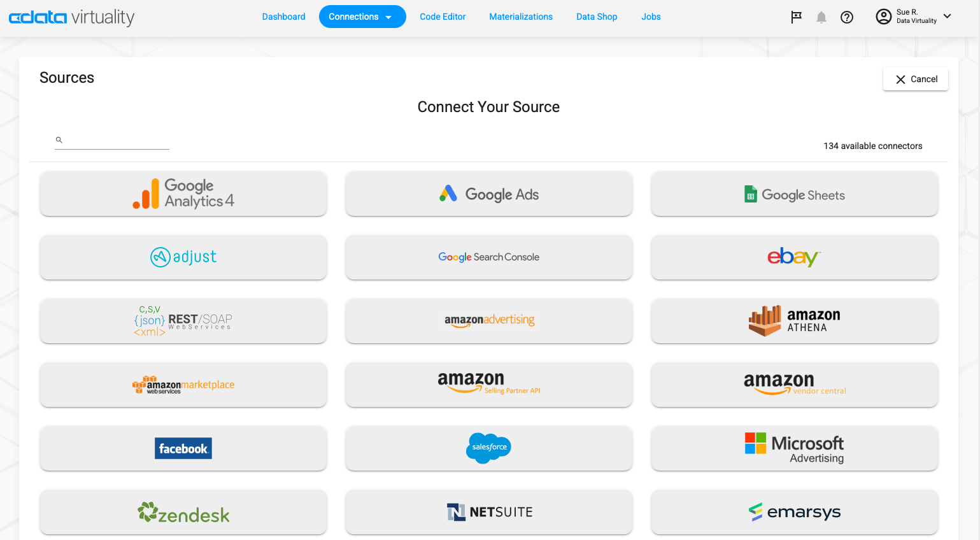Click the Cancel button
This screenshot has height=540, width=980.
click(915, 79)
